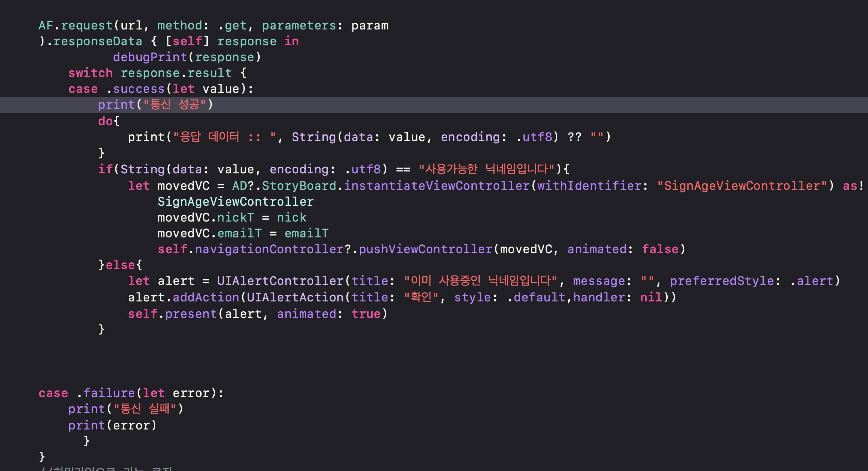The height and width of the screenshot is (471, 868).
Task: Click self.present(alert) call
Action: (189, 314)
